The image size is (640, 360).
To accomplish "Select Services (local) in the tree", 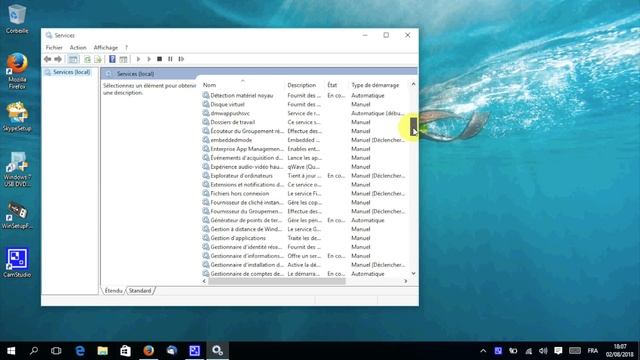I will (x=71, y=72).
